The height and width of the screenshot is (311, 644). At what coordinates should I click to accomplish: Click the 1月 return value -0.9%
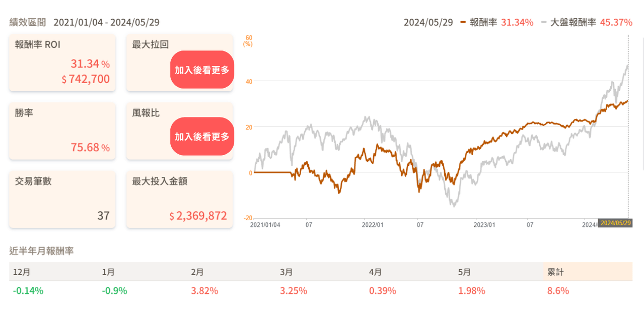114,291
